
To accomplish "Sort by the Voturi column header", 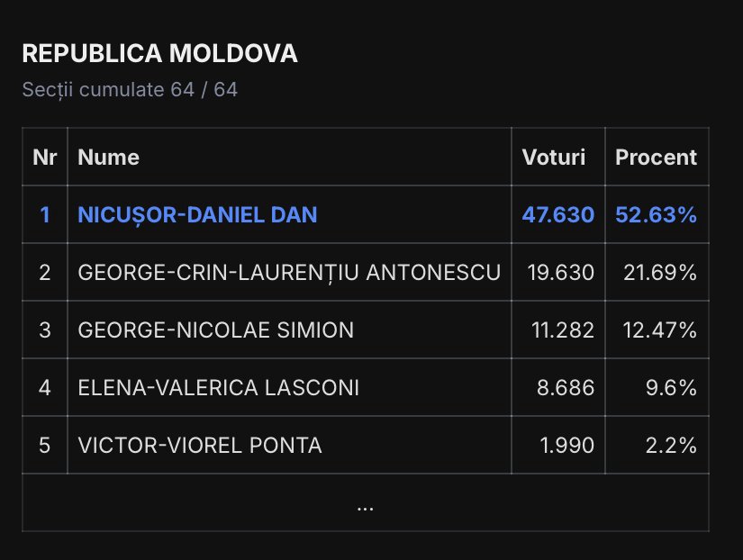I will click(x=554, y=158).
